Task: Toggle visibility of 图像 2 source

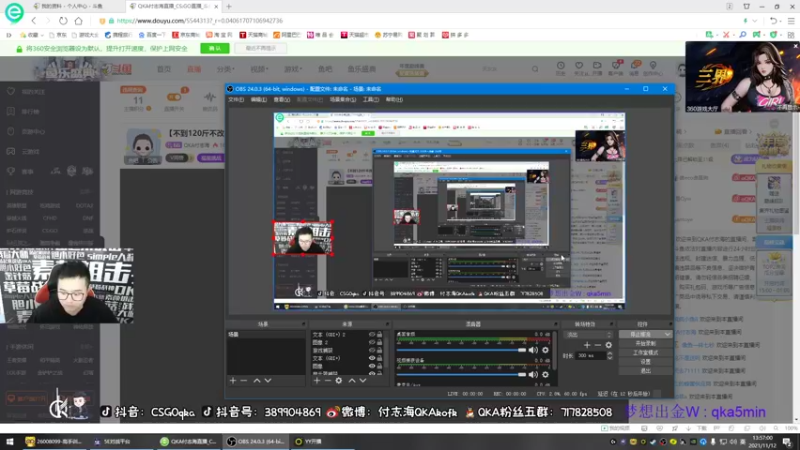Action: [x=372, y=342]
